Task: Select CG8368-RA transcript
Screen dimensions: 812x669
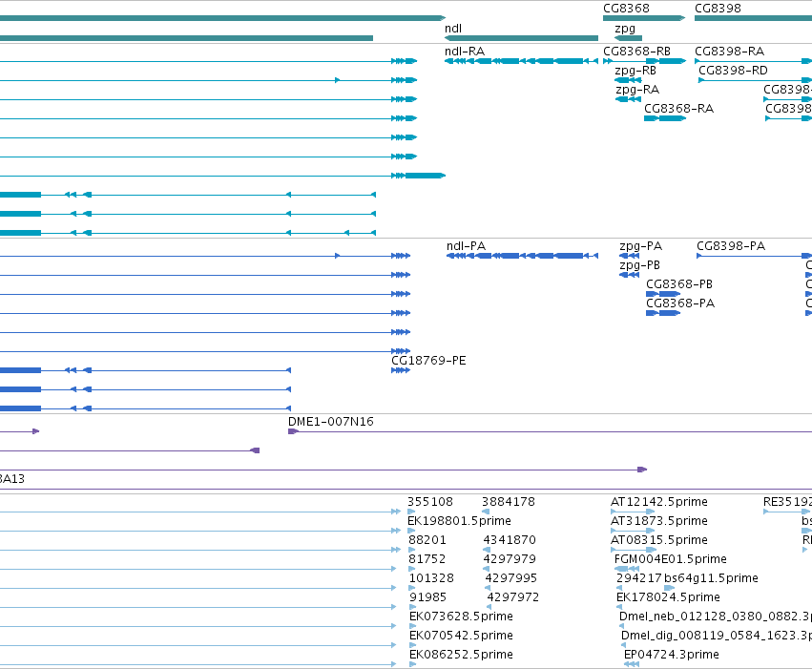Action: pyautogui.click(x=665, y=118)
